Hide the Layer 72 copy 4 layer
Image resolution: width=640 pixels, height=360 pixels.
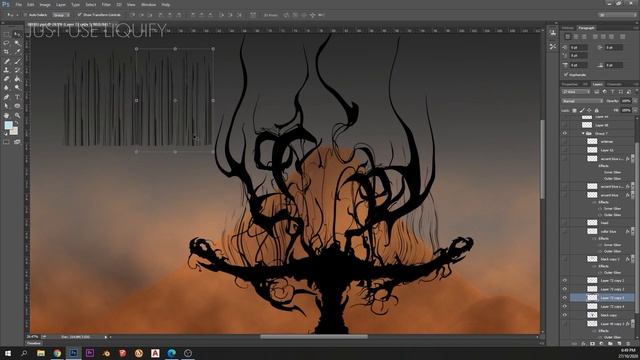[x=565, y=306]
